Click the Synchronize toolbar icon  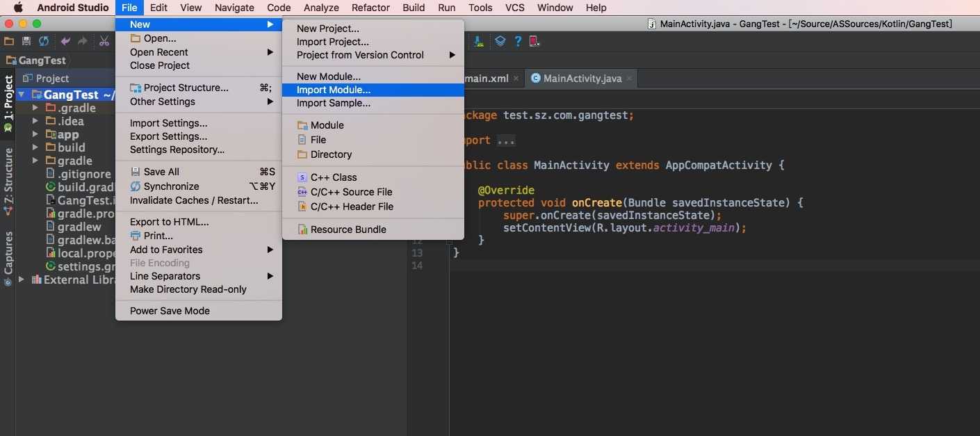click(x=44, y=42)
